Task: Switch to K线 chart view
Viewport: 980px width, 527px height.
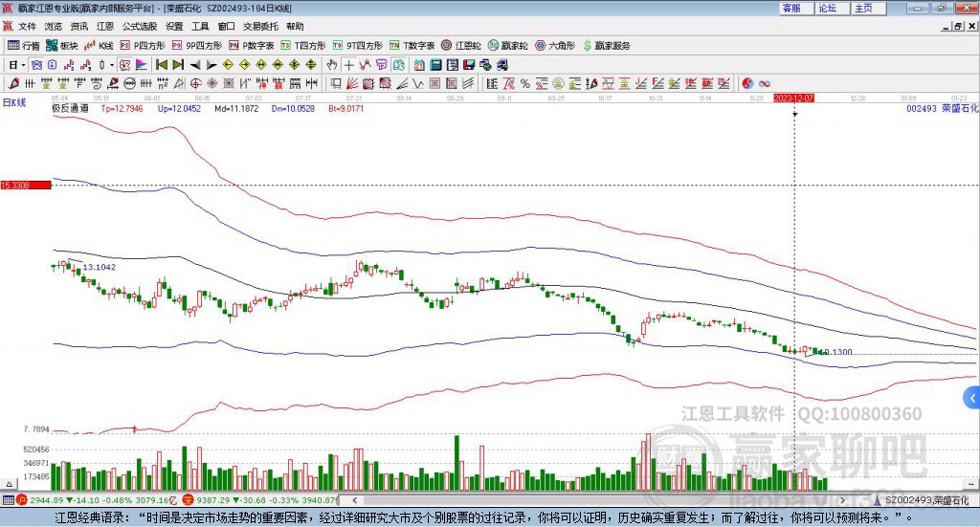Action: point(100,45)
